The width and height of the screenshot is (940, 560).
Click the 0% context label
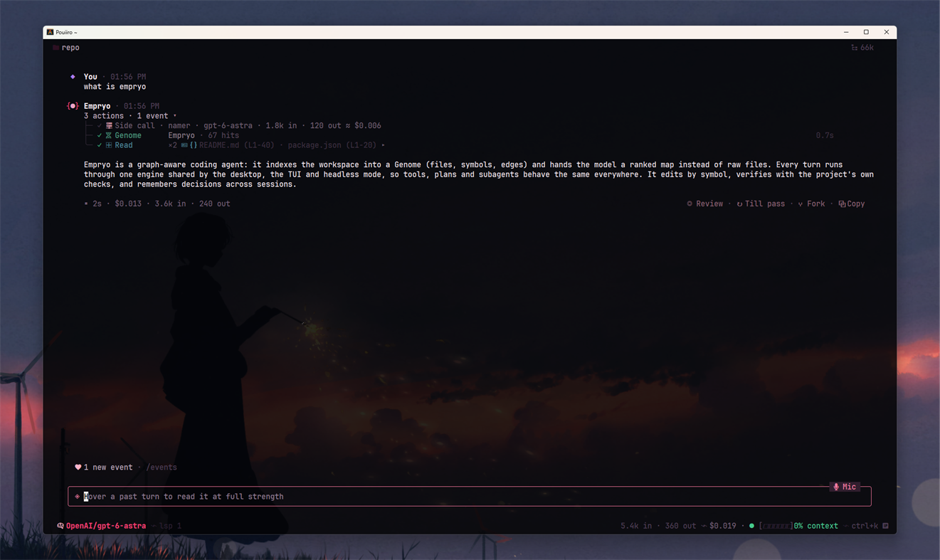point(816,526)
